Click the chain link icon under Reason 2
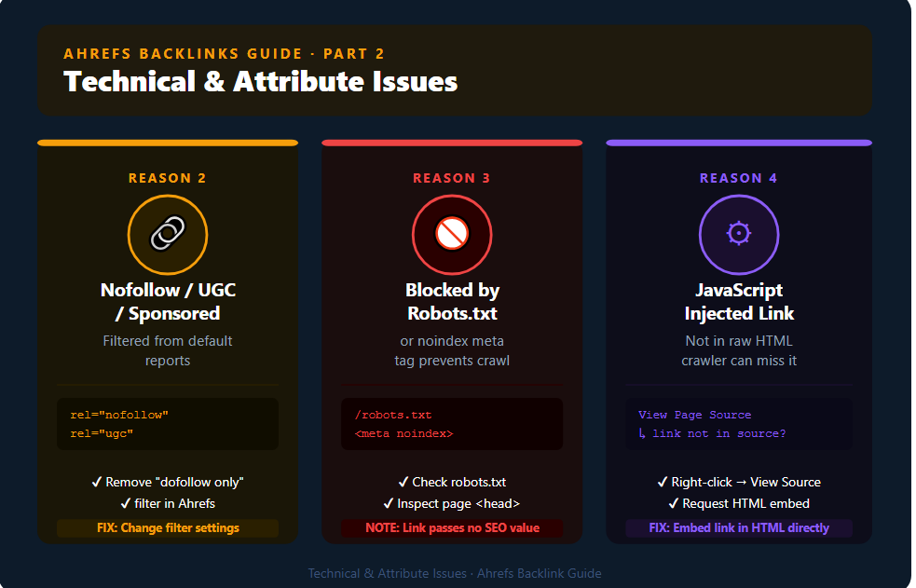 tap(168, 234)
